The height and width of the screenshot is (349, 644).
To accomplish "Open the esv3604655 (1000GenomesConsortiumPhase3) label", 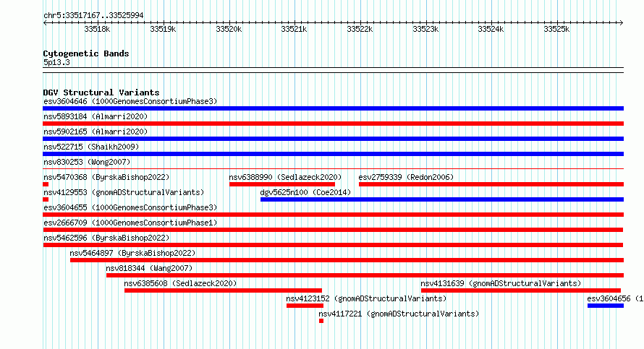I will 130,207.
